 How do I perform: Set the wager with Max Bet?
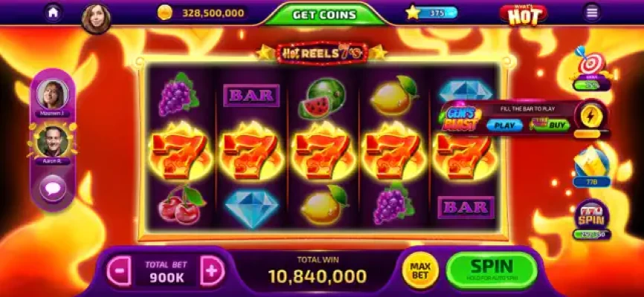(x=419, y=270)
